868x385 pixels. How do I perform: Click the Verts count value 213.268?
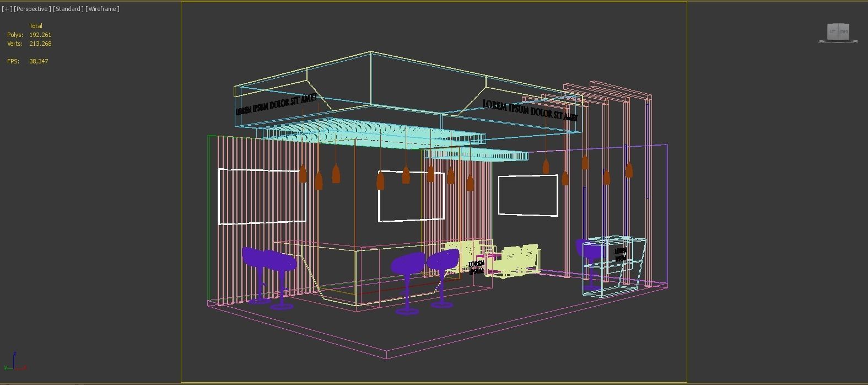tap(40, 44)
